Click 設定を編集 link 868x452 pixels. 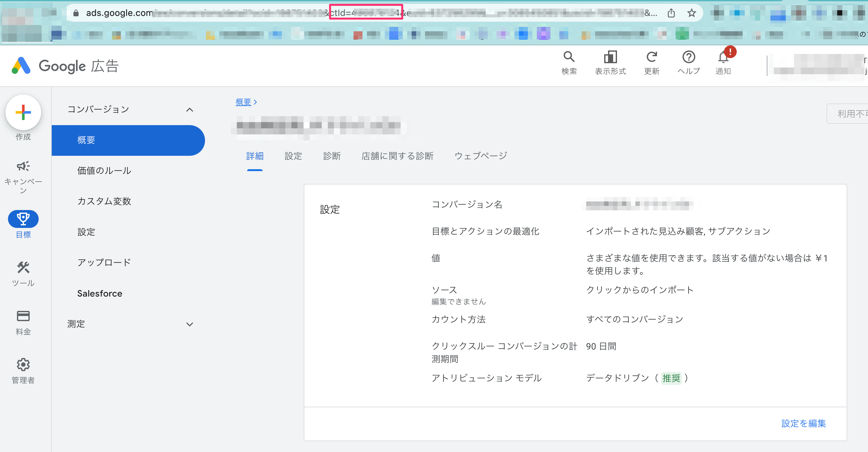(x=803, y=423)
